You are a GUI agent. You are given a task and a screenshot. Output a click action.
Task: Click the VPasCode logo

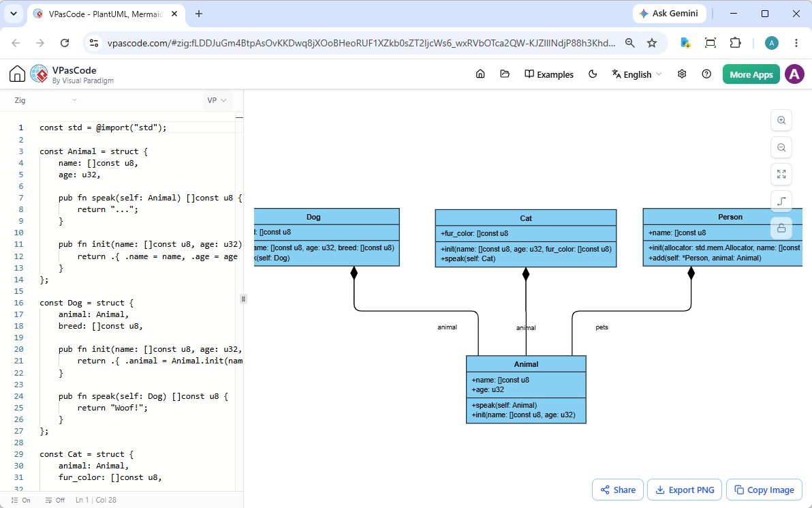[x=40, y=74]
